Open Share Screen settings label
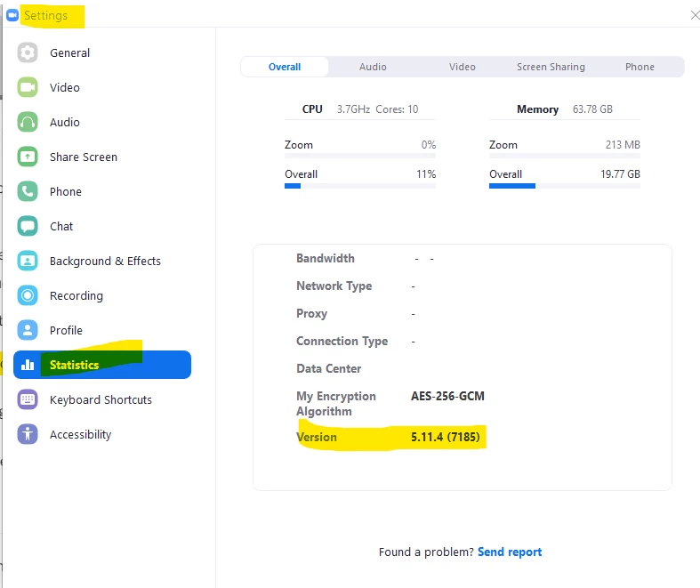 pos(84,157)
